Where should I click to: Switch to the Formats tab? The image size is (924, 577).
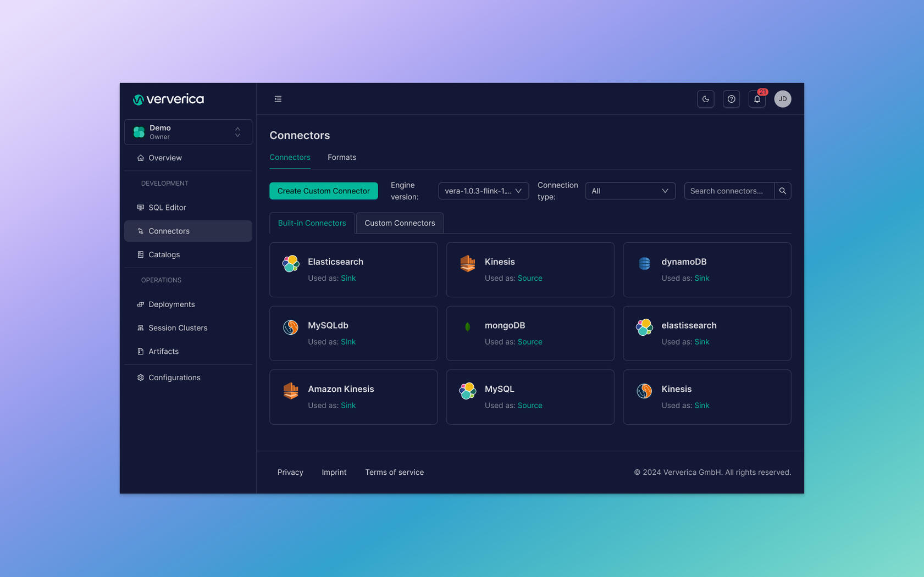pyautogui.click(x=341, y=157)
